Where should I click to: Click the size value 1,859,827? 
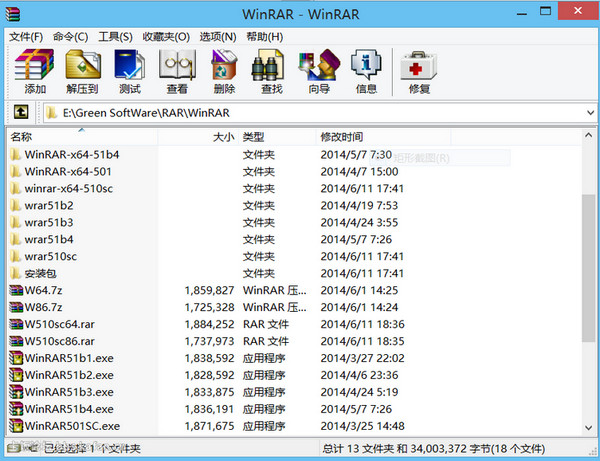point(209,290)
